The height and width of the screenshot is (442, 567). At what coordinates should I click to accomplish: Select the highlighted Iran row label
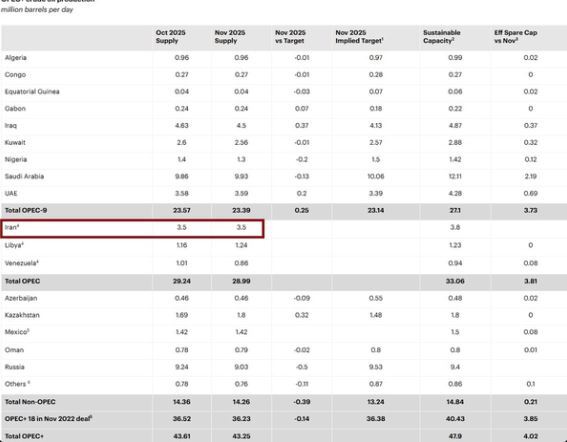(12, 227)
